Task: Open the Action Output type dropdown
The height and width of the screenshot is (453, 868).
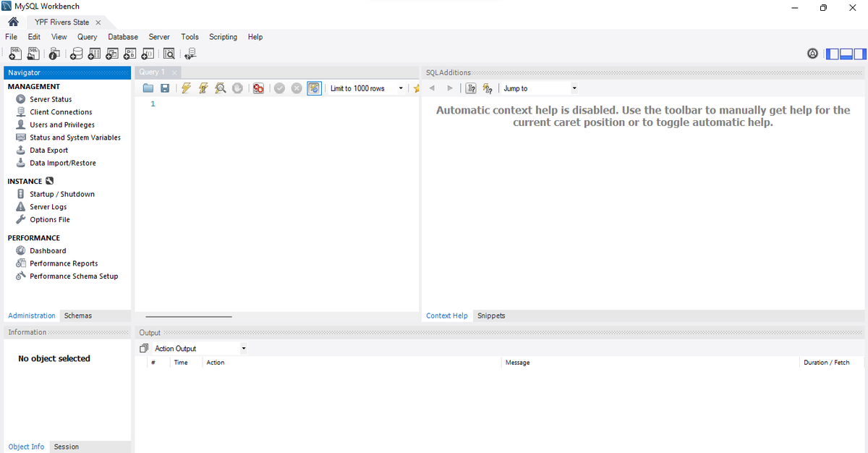Action: point(200,348)
